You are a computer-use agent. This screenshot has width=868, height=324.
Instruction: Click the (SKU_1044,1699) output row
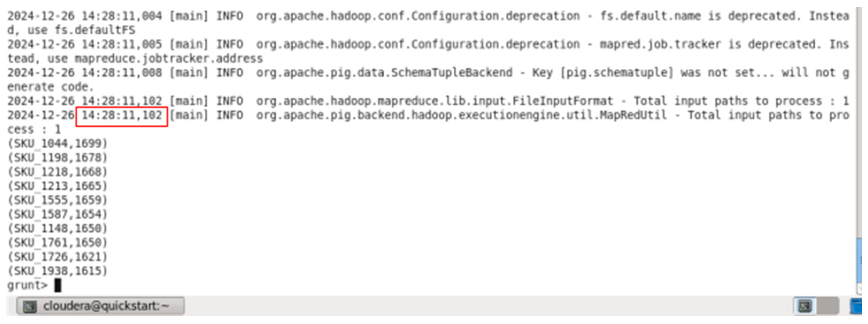pos(57,144)
